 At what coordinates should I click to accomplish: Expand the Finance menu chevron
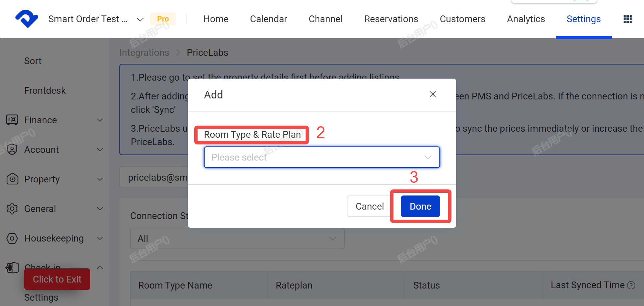100,120
